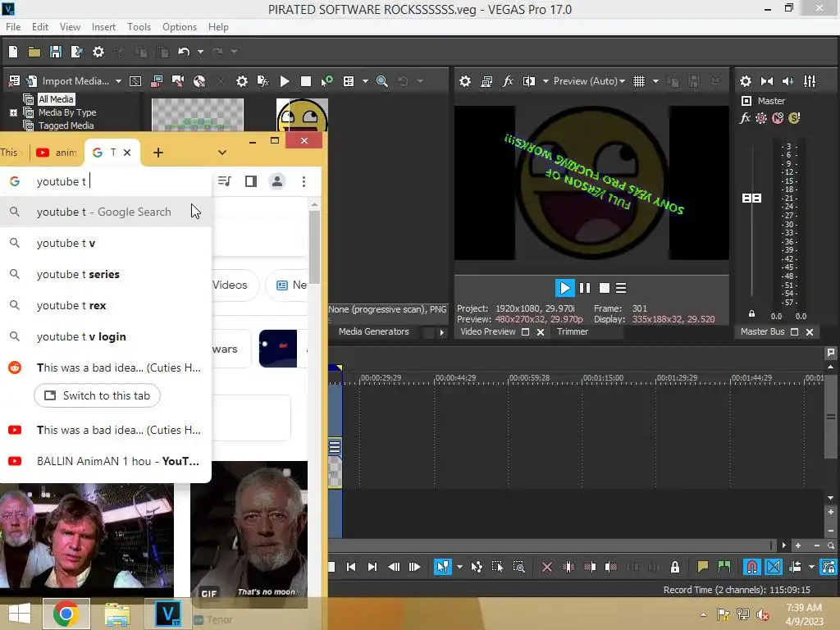Open the Project Media views dropdown
This screenshot has height=630, width=840.
(365, 81)
